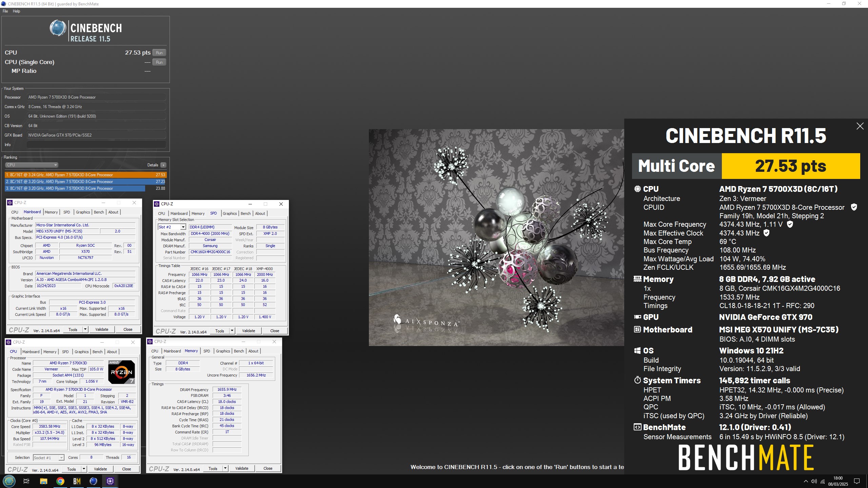Viewport: 868px width, 488px height.
Task: Click the CPU chip icon in BenchMate panel
Action: [x=637, y=189]
